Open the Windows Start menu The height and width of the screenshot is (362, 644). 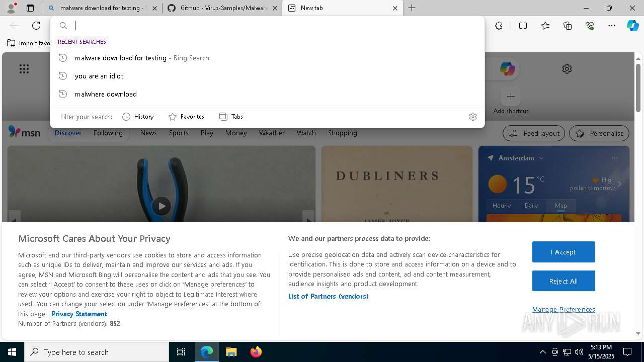click(x=12, y=352)
